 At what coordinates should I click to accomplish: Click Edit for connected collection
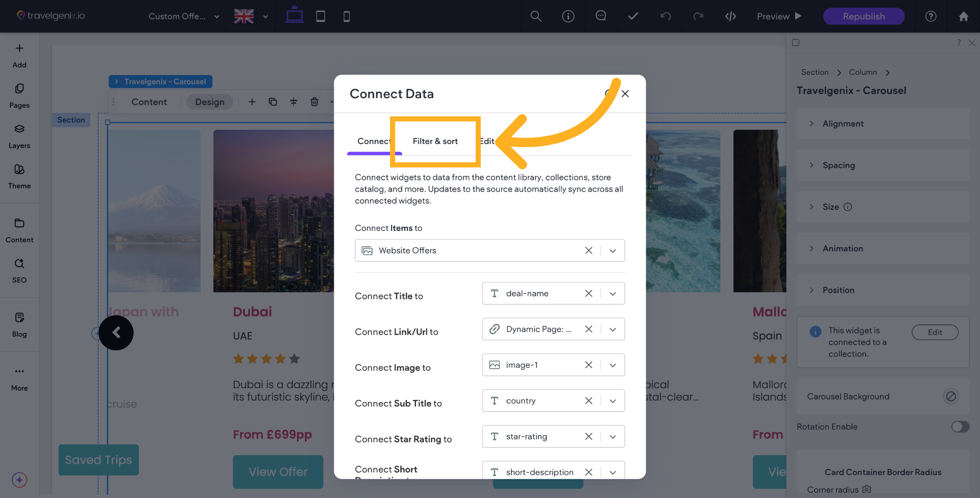(935, 332)
